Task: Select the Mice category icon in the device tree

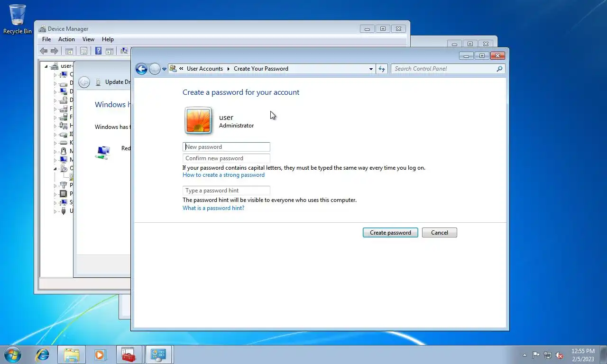Action: tap(64, 151)
